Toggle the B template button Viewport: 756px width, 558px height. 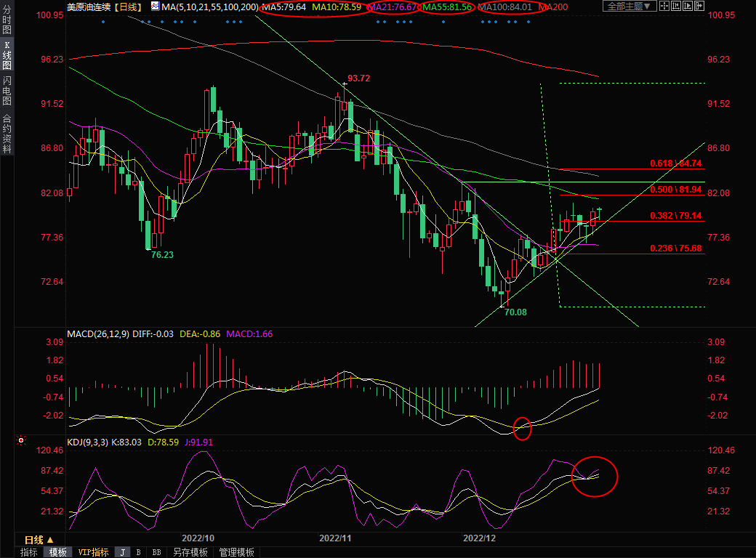139,552
